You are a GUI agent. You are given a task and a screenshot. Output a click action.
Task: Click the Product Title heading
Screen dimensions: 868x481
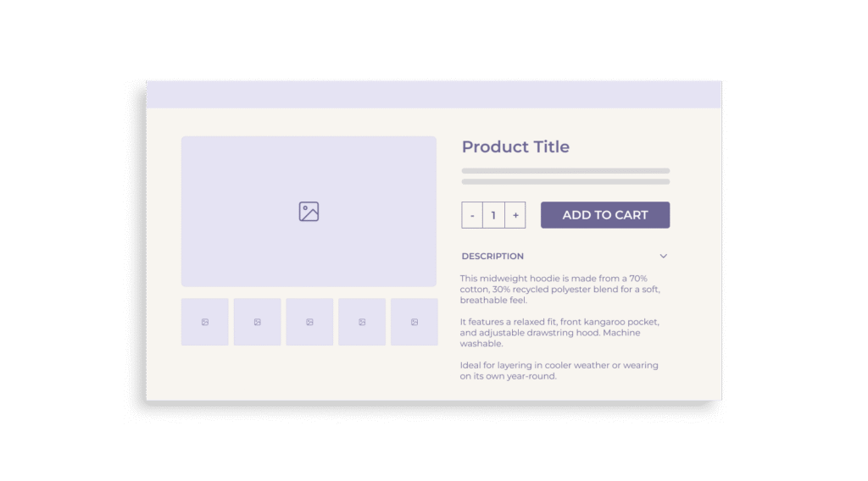pyautogui.click(x=515, y=147)
